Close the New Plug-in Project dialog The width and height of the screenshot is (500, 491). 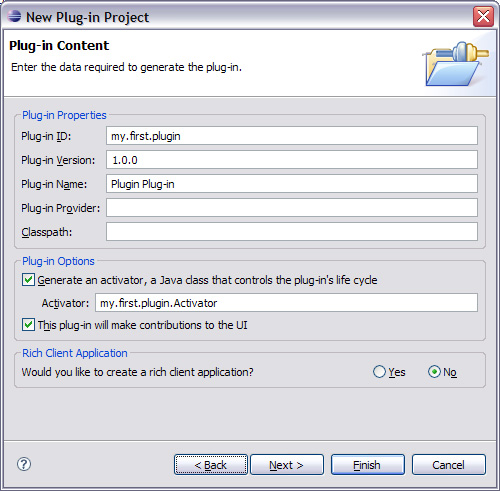[x=483, y=16]
